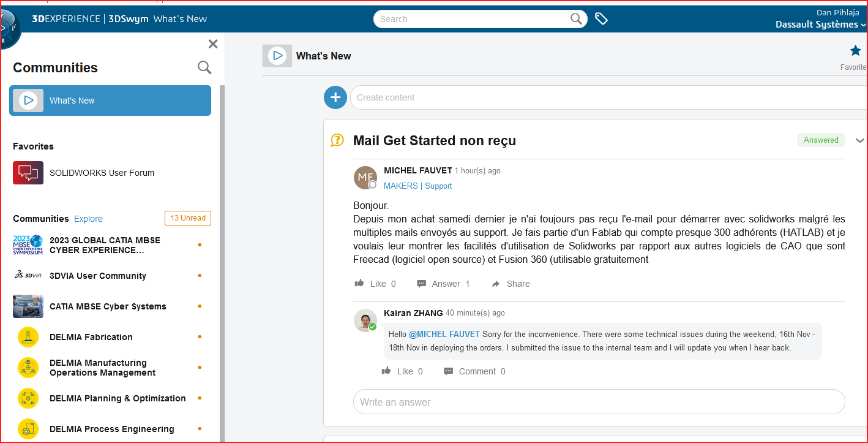Click the share arrow icon
This screenshot has width=868, height=443.
[496, 284]
